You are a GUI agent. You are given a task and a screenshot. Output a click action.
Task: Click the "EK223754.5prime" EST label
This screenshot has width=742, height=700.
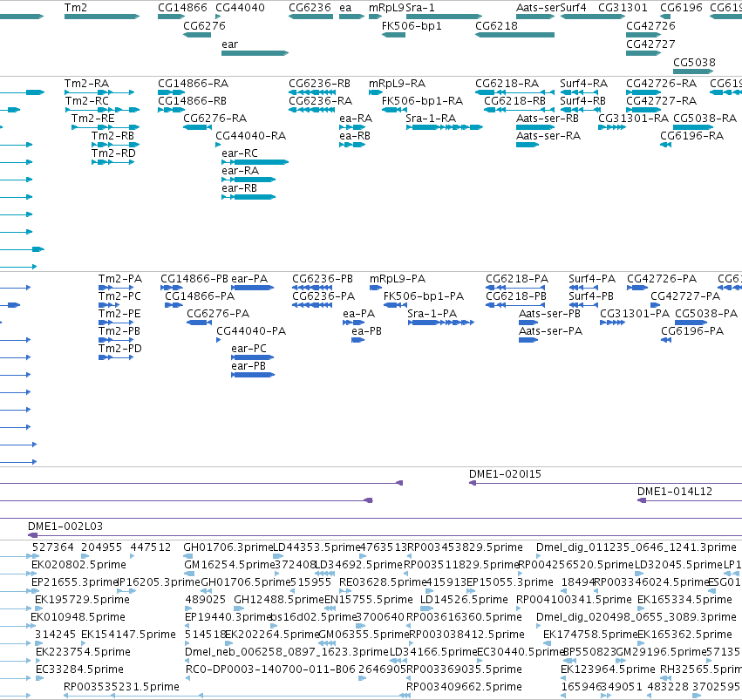pos(84,652)
